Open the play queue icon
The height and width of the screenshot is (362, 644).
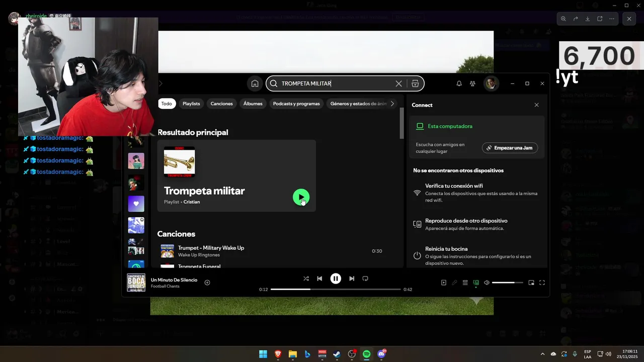pos(465,283)
